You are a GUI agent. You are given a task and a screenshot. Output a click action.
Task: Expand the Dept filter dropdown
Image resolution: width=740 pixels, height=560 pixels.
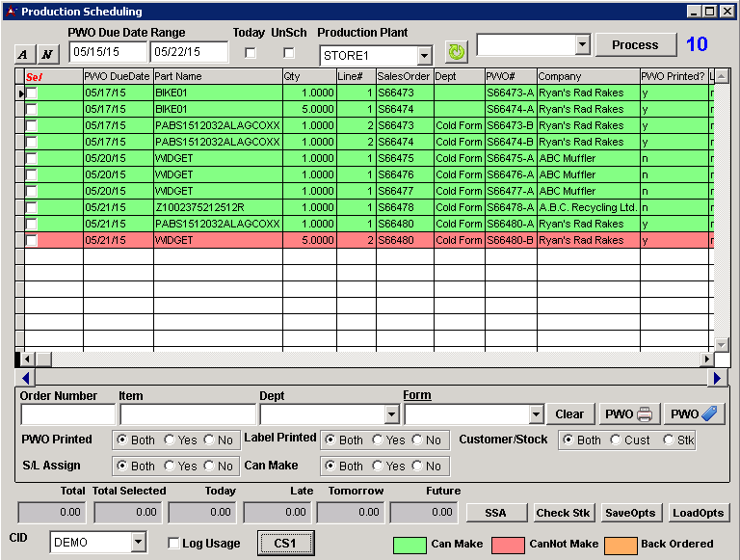tap(391, 414)
